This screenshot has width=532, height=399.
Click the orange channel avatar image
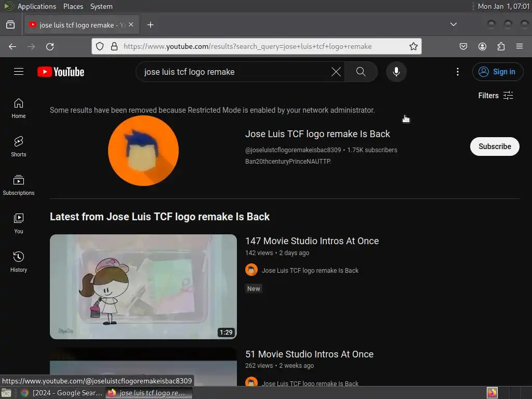point(143,151)
